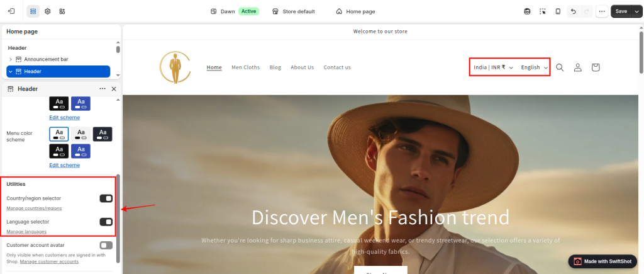
Task: Click the account person icon in preview
Action: 578,67
